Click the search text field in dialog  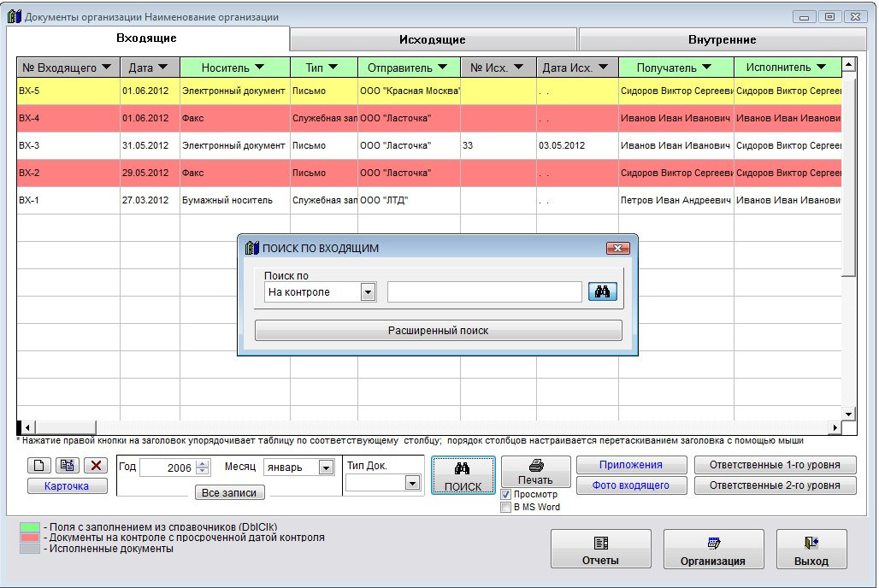[484, 292]
